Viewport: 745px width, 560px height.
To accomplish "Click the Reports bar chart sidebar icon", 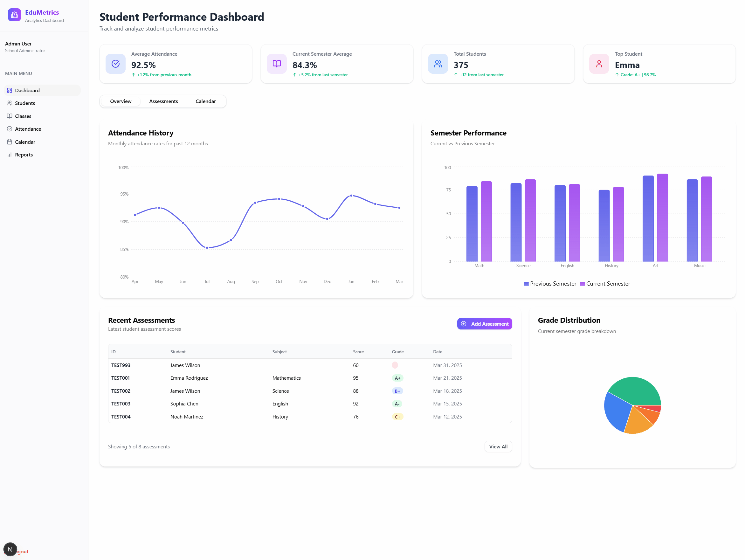I will coord(10,155).
